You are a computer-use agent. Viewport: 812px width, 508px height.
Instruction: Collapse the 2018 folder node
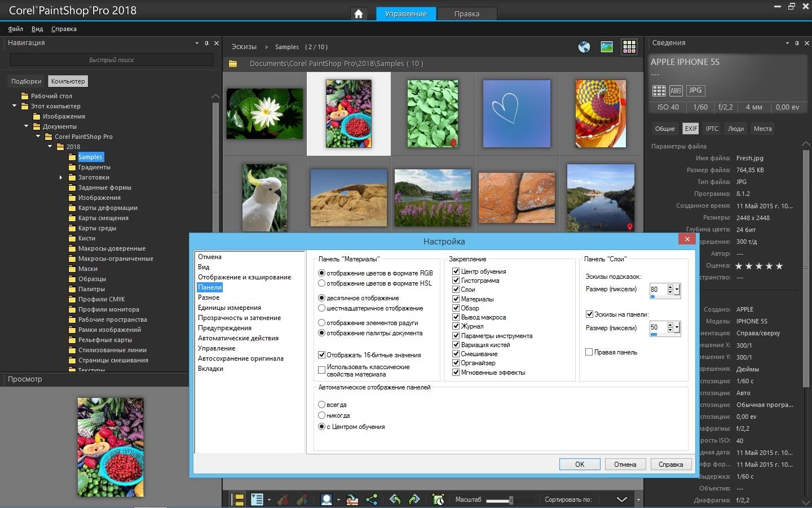coord(50,146)
